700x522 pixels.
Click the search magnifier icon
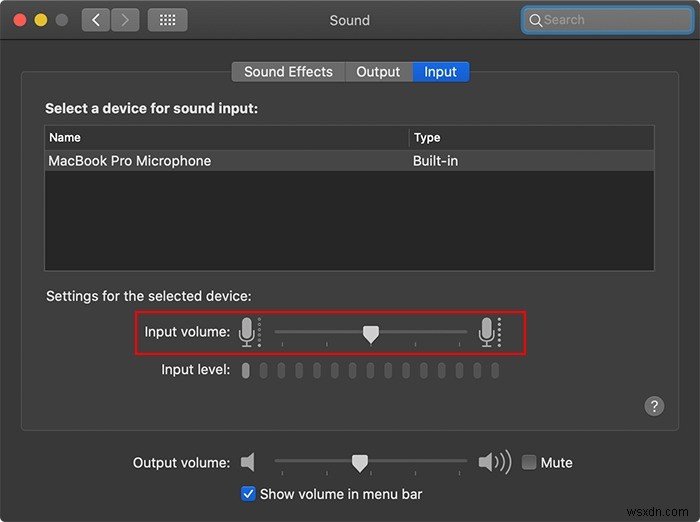coord(536,20)
